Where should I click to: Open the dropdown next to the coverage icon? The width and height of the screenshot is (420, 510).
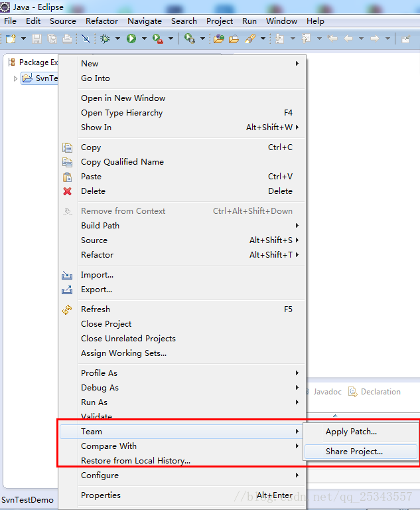tap(171, 39)
